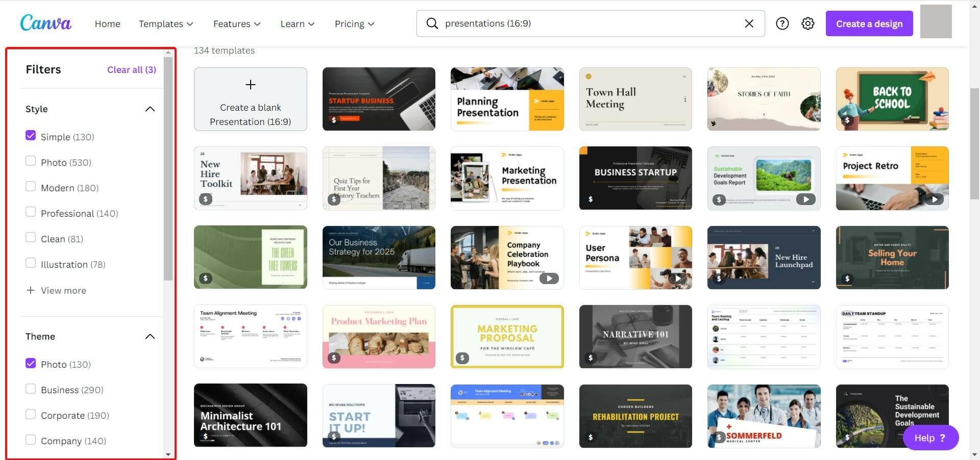Click the dollar badge on Sommerfeld Medical Center
Viewport: 980px width, 460px height.
(x=719, y=437)
